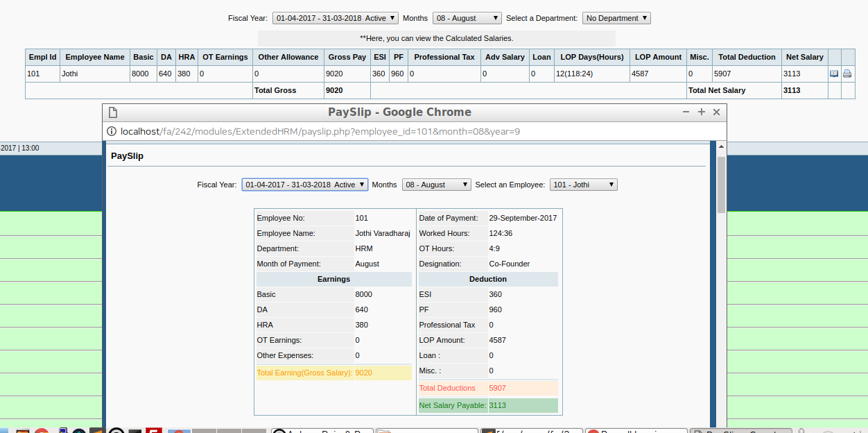This screenshot has width=868, height=433.
Task: Click the Total Deductions highlighted row
Action: coord(488,389)
